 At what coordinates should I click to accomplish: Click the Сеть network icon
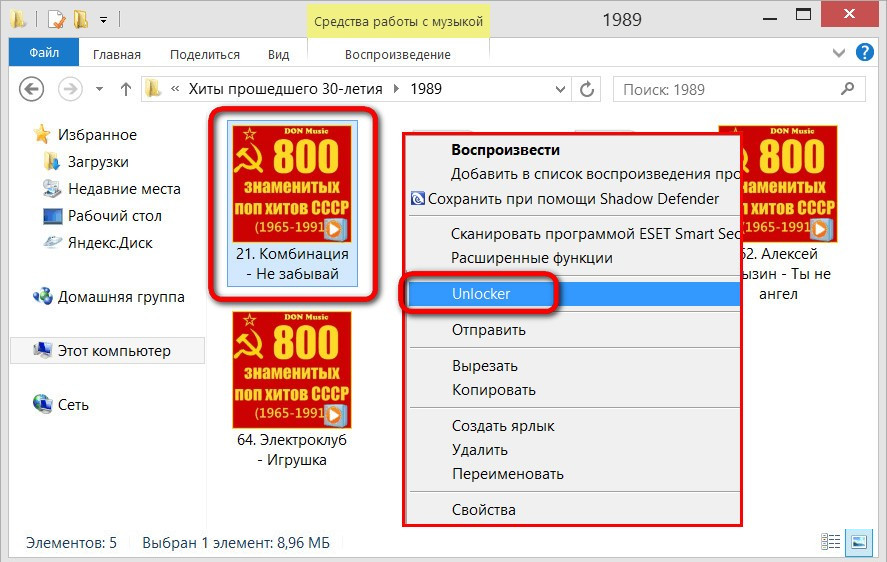tap(42, 404)
